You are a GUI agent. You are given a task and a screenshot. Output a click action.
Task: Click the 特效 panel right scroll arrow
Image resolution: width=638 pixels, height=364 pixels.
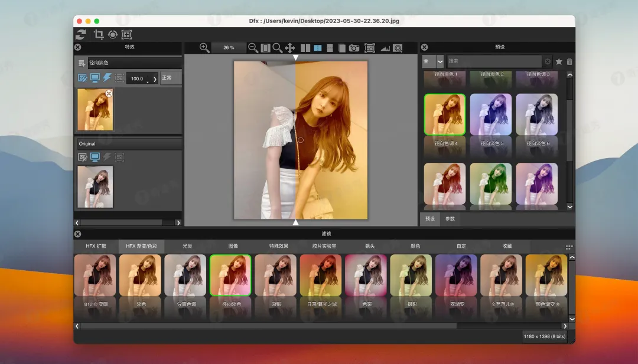pyautogui.click(x=178, y=222)
